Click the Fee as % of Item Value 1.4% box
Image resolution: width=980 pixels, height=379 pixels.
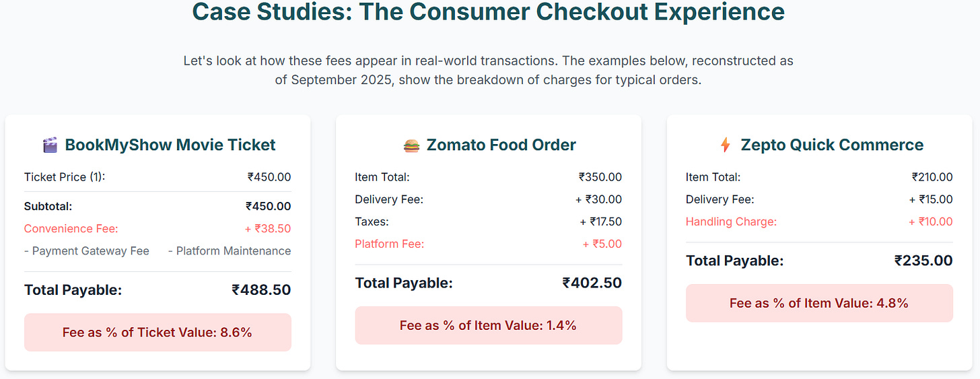tap(489, 325)
